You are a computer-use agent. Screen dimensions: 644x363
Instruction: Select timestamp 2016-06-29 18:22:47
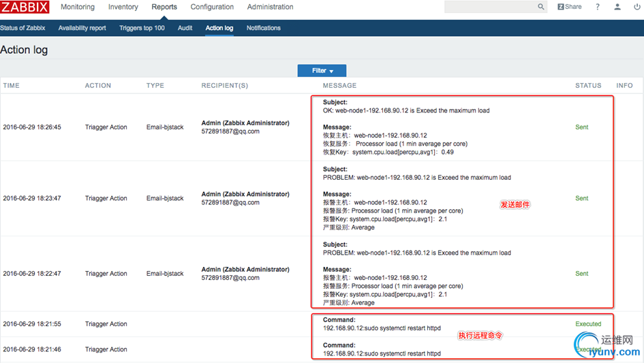(x=32, y=274)
